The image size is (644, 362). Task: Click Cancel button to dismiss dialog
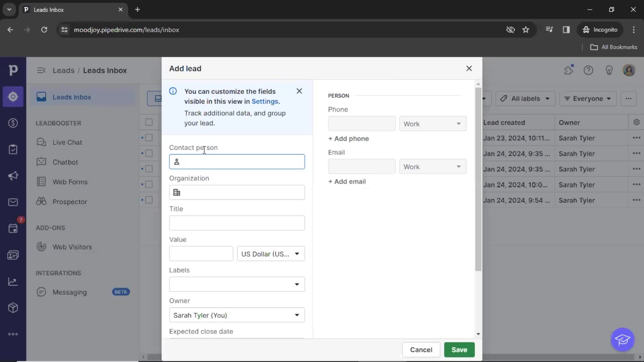coord(421,350)
